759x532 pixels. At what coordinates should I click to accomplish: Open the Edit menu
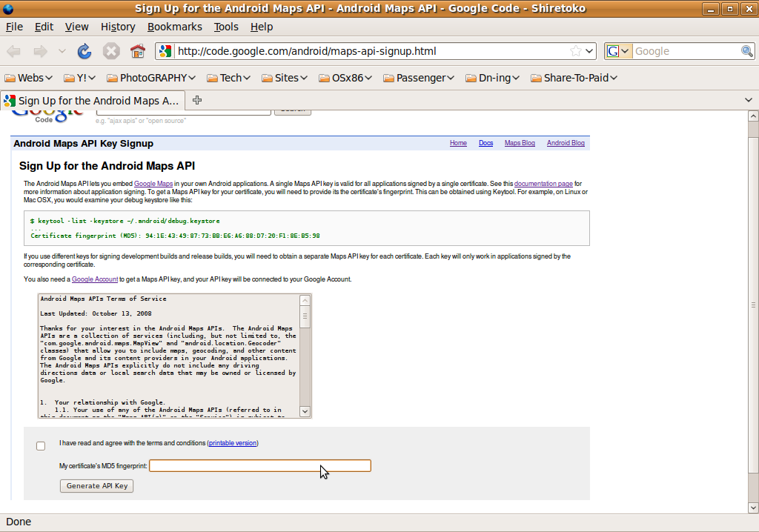point(44,27)
